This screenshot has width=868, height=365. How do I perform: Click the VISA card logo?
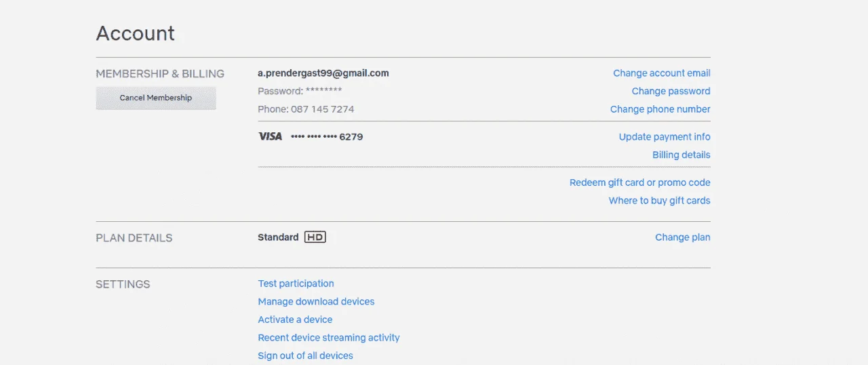click(270, 136)
